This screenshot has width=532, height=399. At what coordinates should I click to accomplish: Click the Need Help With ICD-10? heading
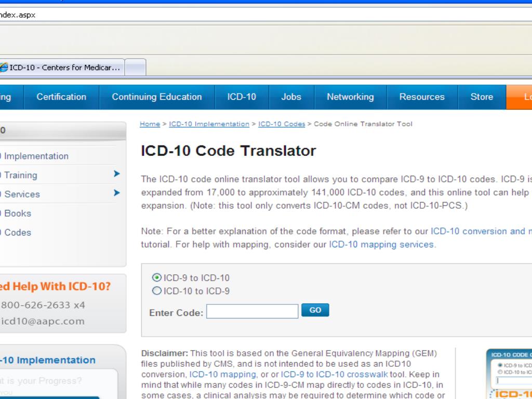click(x=55, y=286)
